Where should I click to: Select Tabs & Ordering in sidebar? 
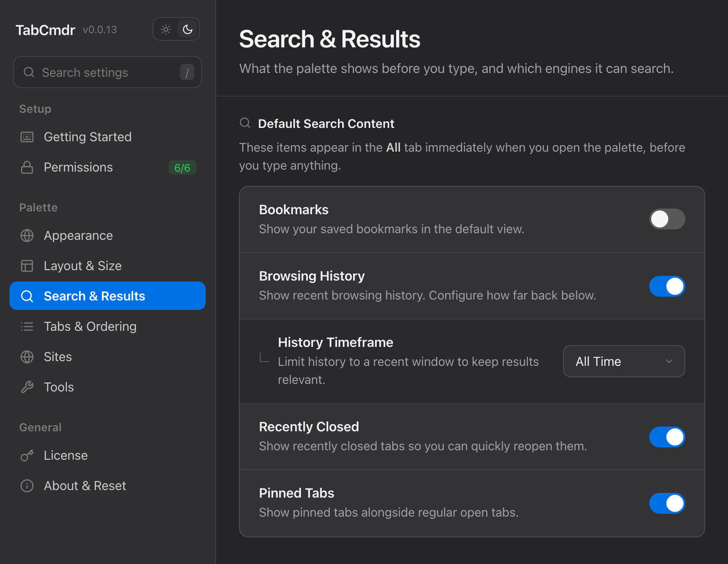point(108,326)
